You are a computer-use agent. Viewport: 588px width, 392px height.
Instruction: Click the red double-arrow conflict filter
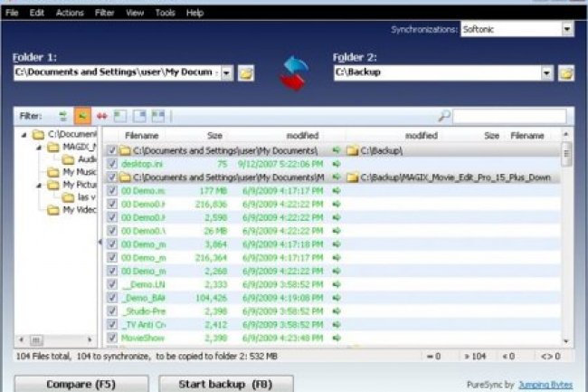pos(101,116)
